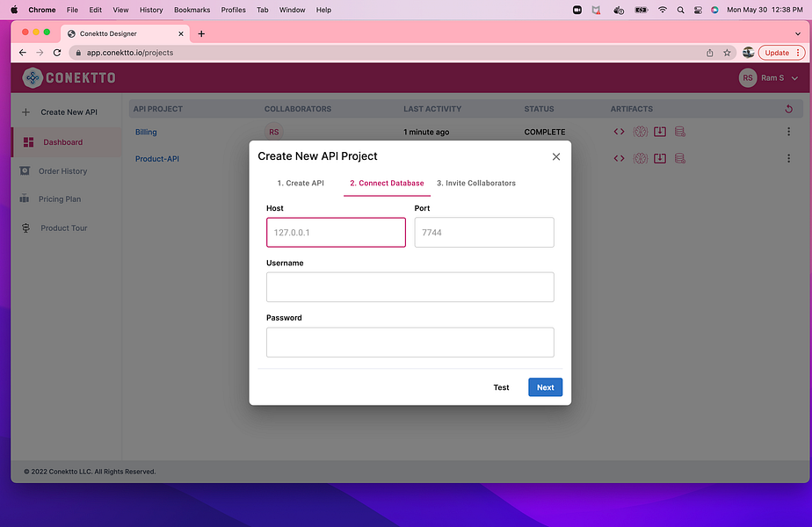812x527 pixels.
Task: Open the brain icon artifact for Billing
Action: point(640,132)
